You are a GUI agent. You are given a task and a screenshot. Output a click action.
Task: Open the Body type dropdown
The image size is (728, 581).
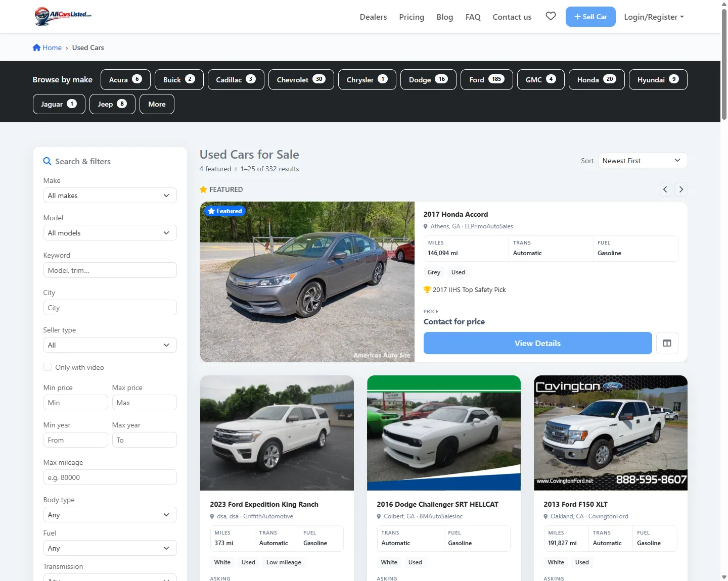[x=110, y=515]
